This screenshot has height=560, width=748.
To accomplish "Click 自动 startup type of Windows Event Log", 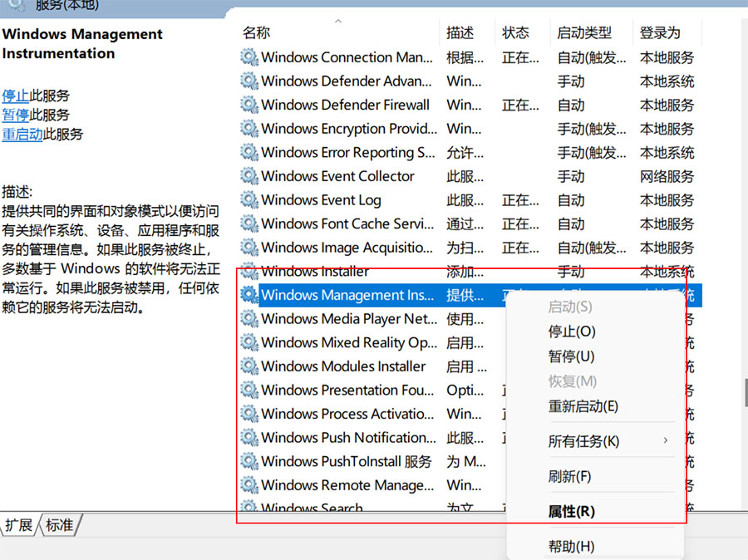I will click(x=571, y=200).
